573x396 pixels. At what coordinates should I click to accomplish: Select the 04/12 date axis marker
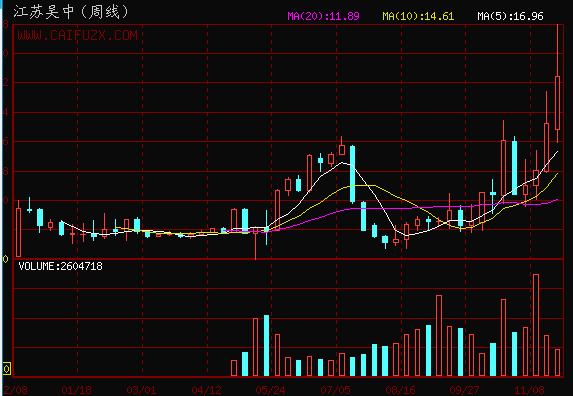coord(206,390)
